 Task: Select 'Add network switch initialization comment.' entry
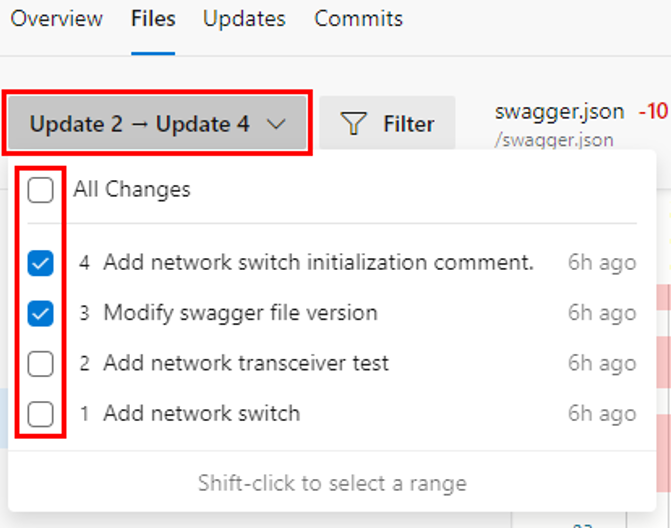(x=319, y=262)
